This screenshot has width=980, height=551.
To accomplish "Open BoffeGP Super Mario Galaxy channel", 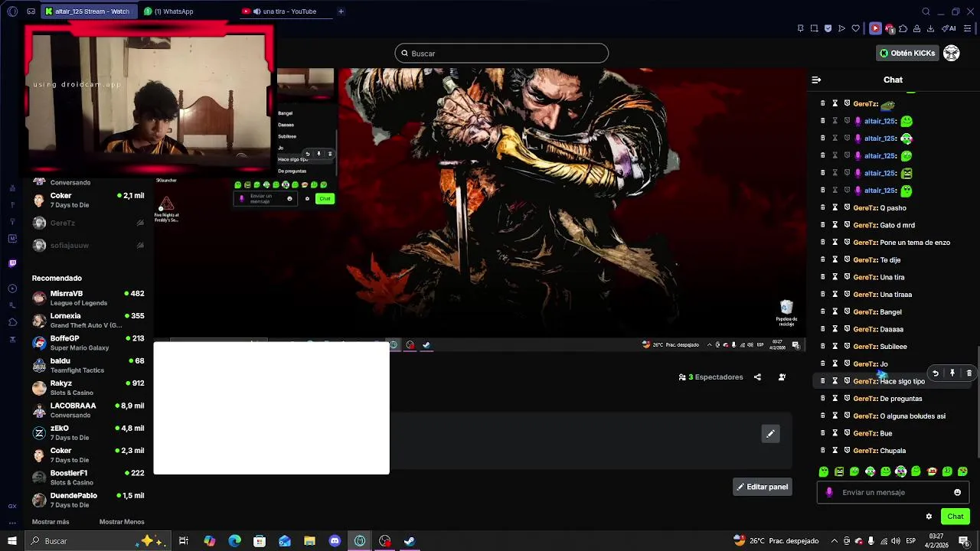I will click(88, 343).
